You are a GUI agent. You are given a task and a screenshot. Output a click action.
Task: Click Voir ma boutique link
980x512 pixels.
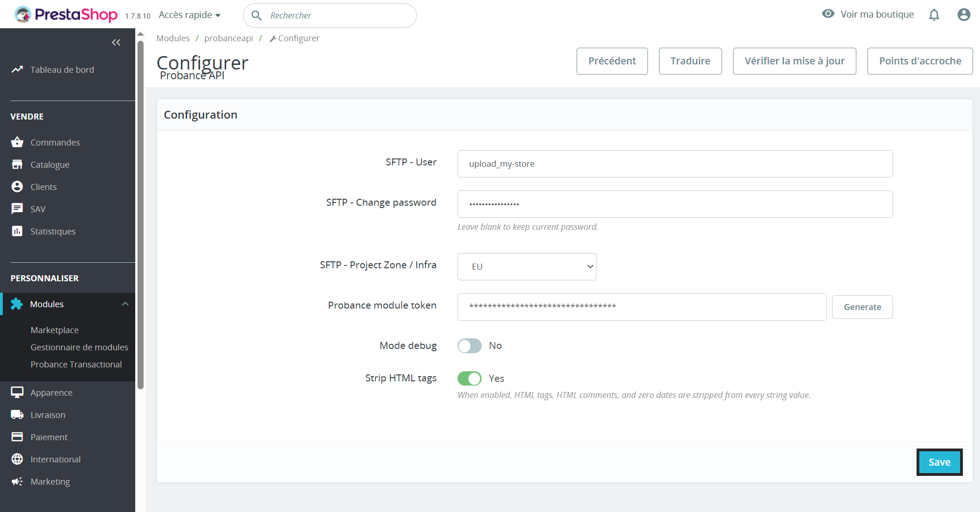point(877,14)
